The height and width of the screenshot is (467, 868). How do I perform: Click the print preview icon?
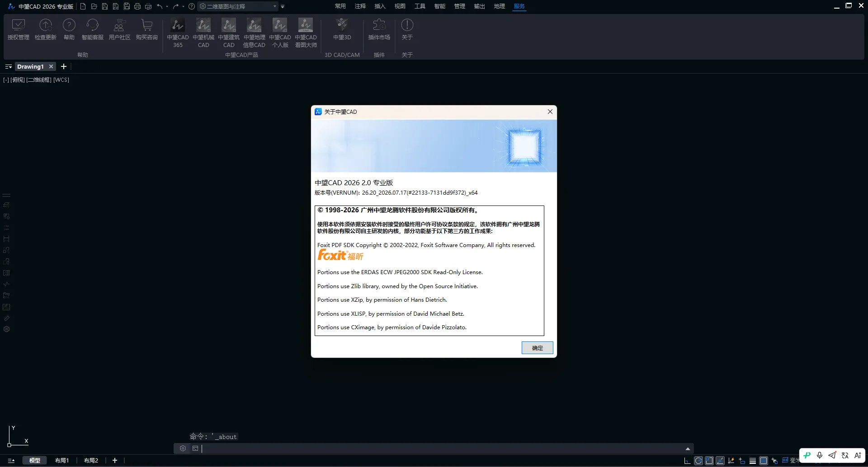pos(148,6)
